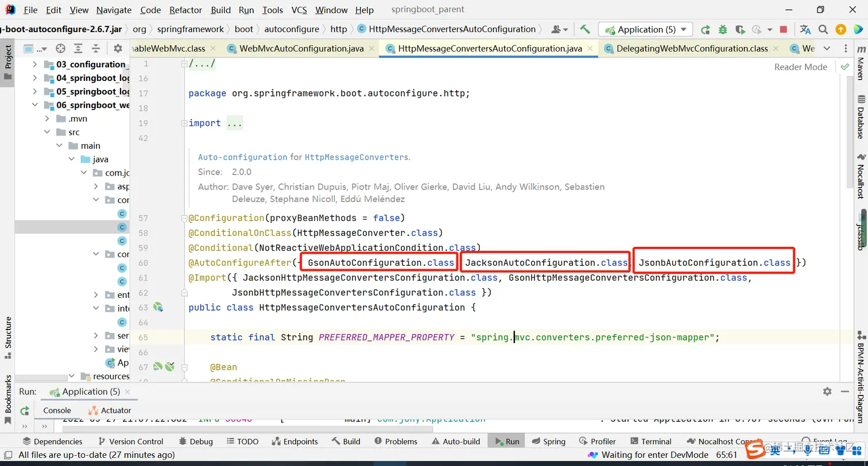Open the Navigate menu
Image resolution: width=868 pixels, height=466 pixels.
(x=114, y=10)
